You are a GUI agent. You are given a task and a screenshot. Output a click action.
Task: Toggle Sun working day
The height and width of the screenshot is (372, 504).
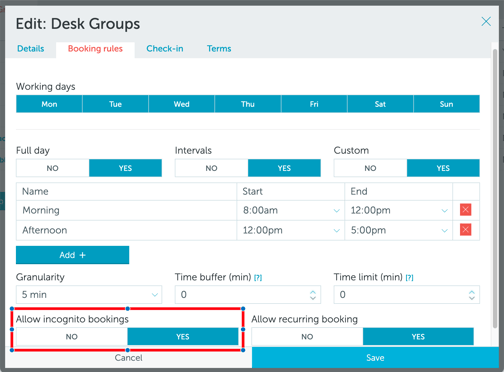[446, 104]
